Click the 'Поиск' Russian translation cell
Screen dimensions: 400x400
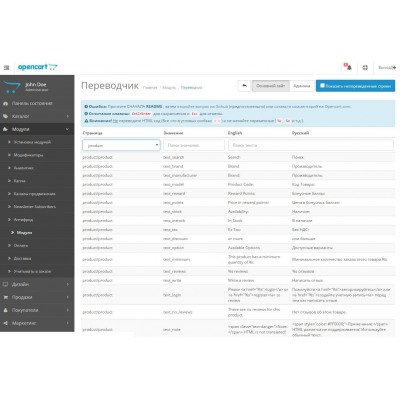[298, 157]
